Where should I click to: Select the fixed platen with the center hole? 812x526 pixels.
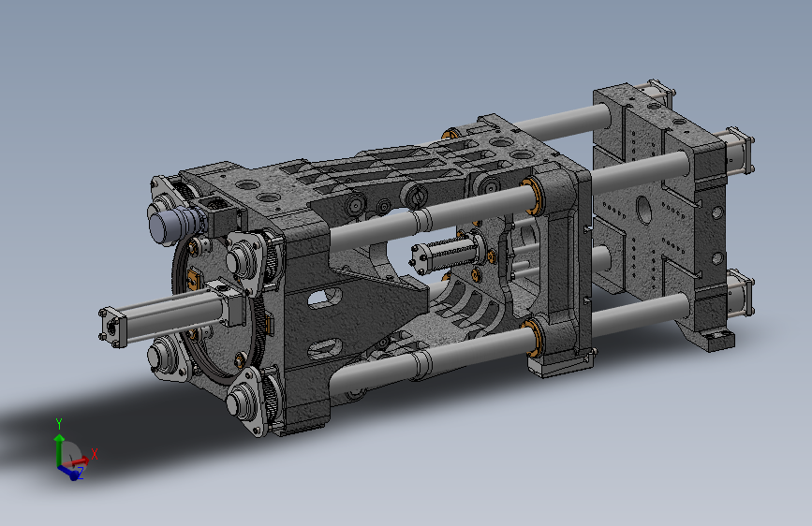[x=658, y=207]
